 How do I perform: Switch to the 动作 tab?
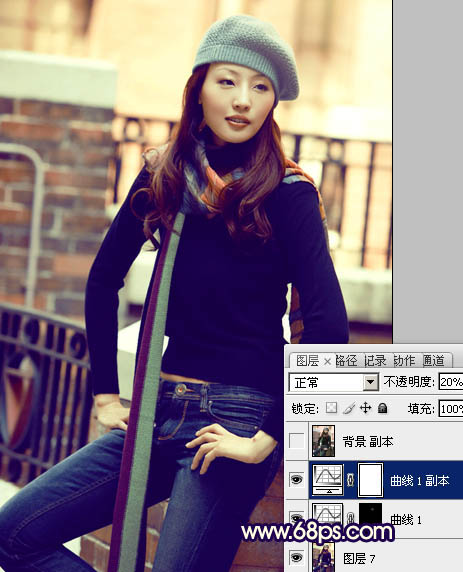[x=404, y=361]
